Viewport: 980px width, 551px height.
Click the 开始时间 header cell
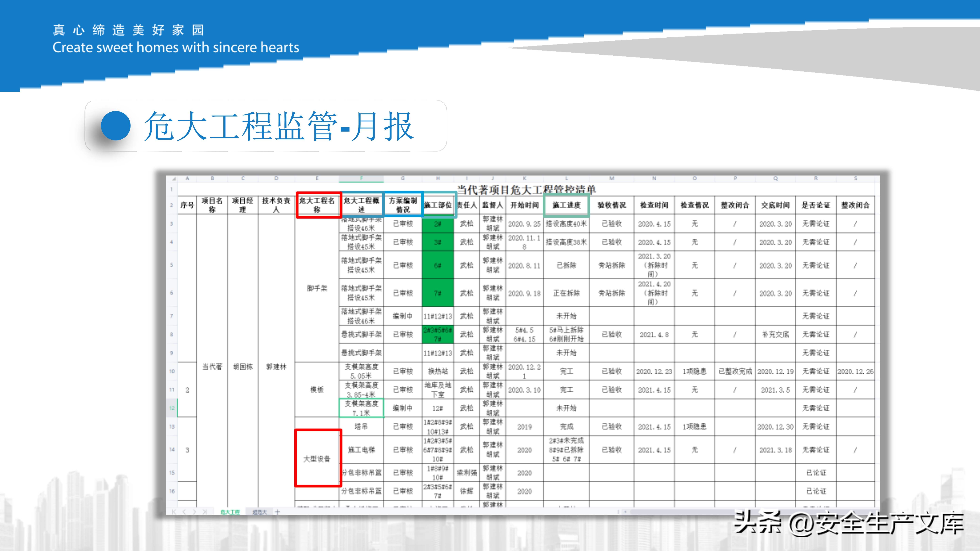(x=525, y=205)
